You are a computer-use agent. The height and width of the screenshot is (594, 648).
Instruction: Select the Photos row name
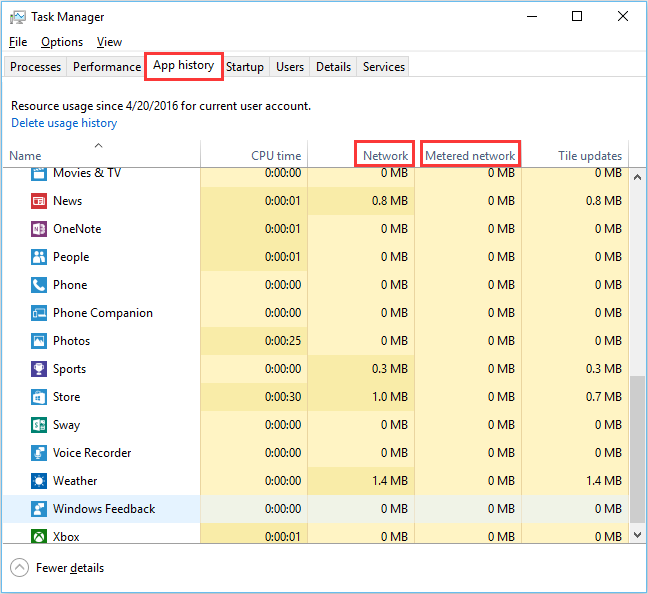click(x=71, y=341)
